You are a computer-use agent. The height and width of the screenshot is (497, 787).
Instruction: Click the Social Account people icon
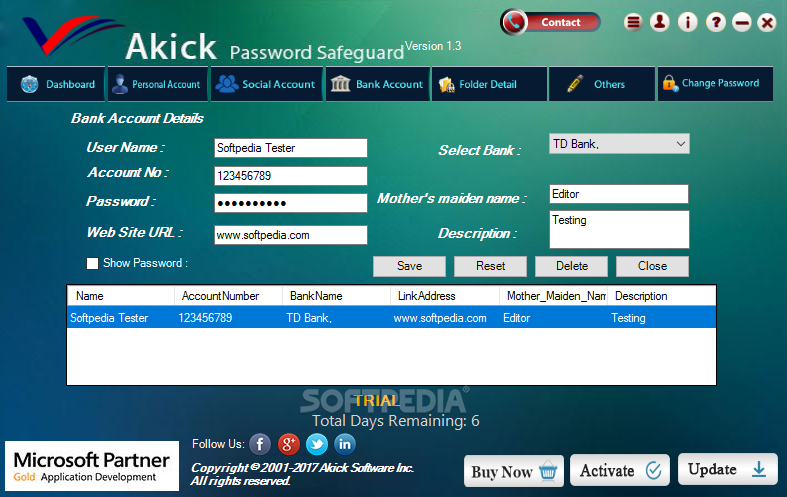[227, 84]
